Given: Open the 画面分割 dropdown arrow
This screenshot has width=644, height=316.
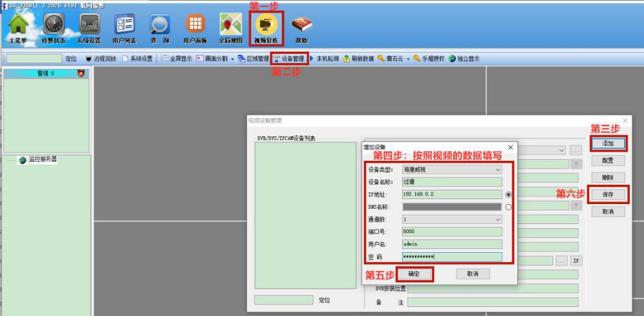Looking at the screenshot, I should coord(232,59).
